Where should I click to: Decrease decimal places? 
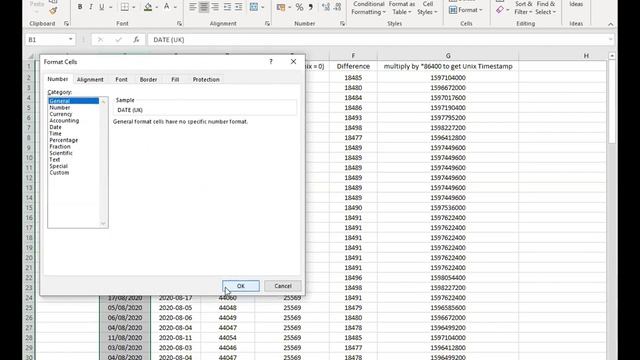[338, 7]
